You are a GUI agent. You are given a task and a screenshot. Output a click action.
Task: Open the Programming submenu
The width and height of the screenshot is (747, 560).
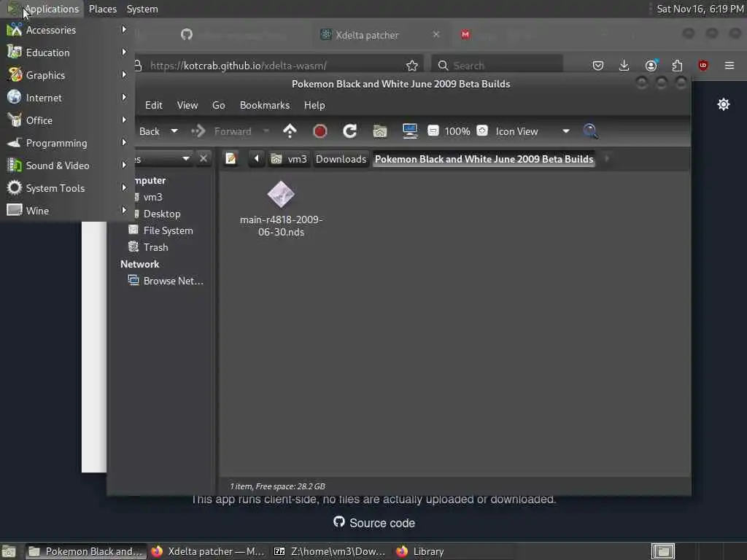click(67, 143)
